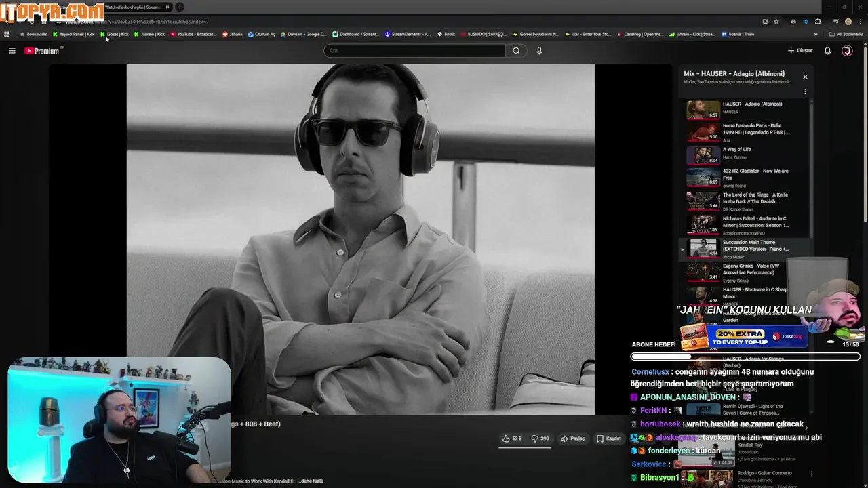The image size is (868, 488).
Task: Click the Kaydet save button
Action: coord(609,439)
